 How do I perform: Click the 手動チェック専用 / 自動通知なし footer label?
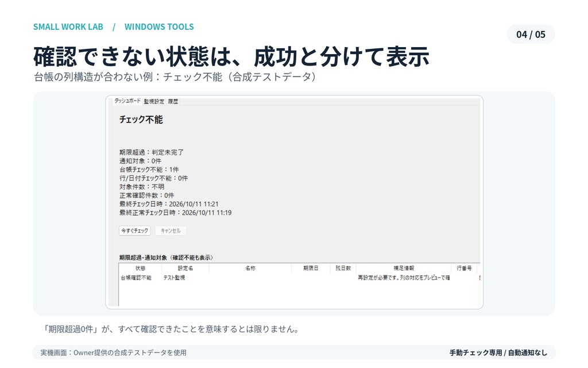click(498, 352)
